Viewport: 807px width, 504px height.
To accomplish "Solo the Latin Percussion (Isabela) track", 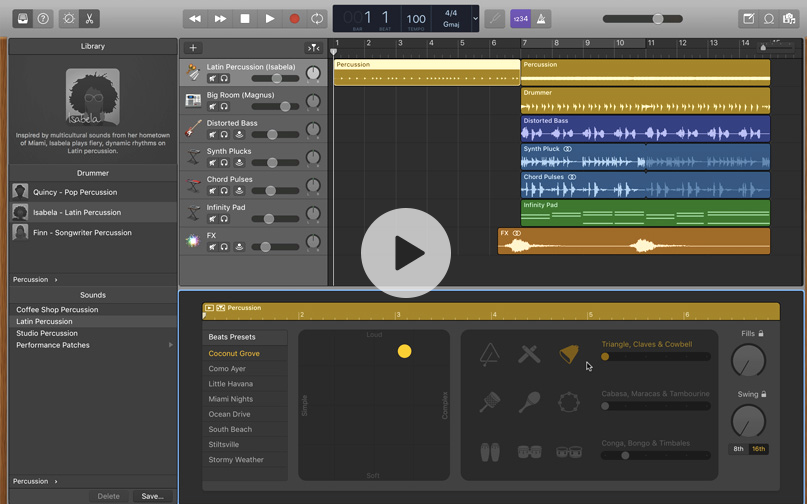I will (x=224, y=78).
